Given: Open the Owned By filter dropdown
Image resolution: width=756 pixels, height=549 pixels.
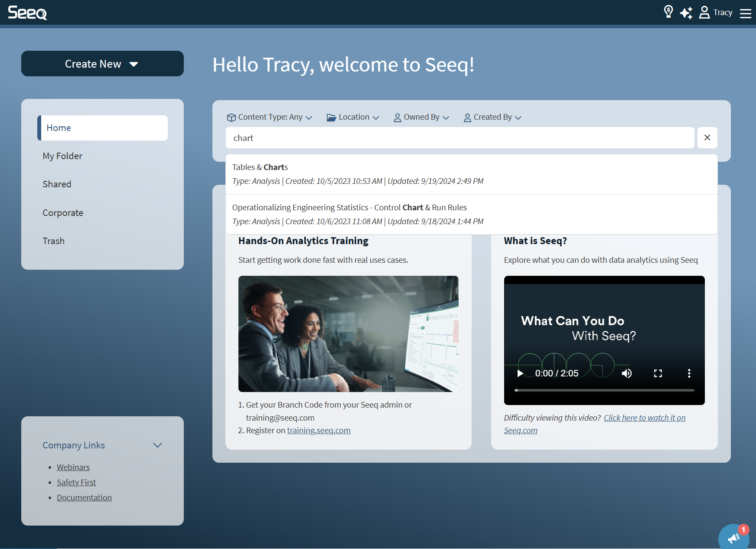Looking at the screenshot, I should pos(421,117).
